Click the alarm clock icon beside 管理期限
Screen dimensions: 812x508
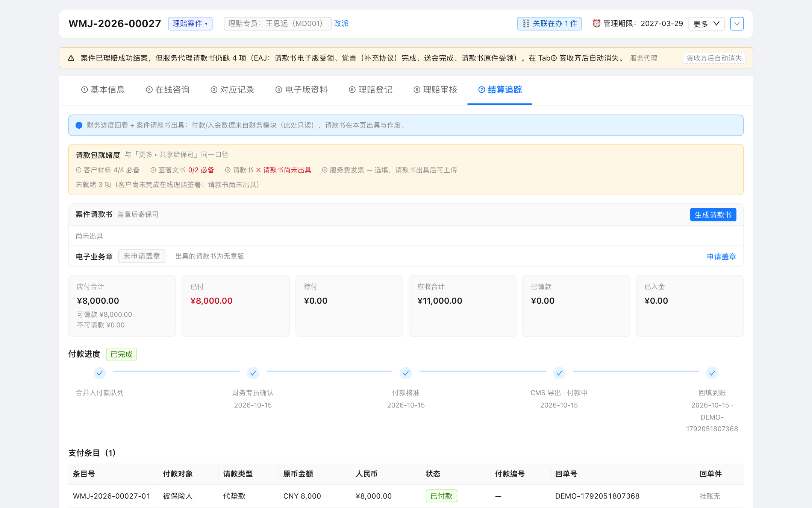coord(597,23)
